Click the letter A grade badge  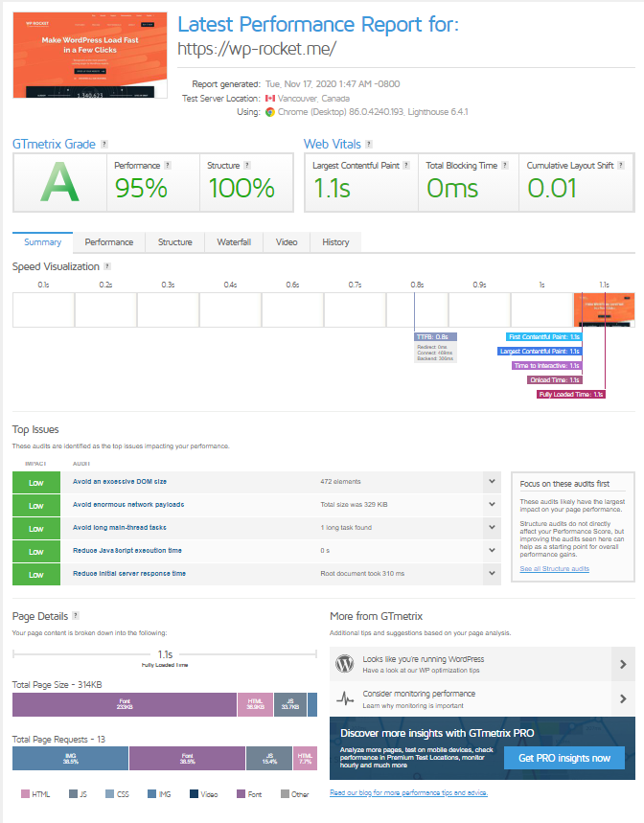click(59, 183)
